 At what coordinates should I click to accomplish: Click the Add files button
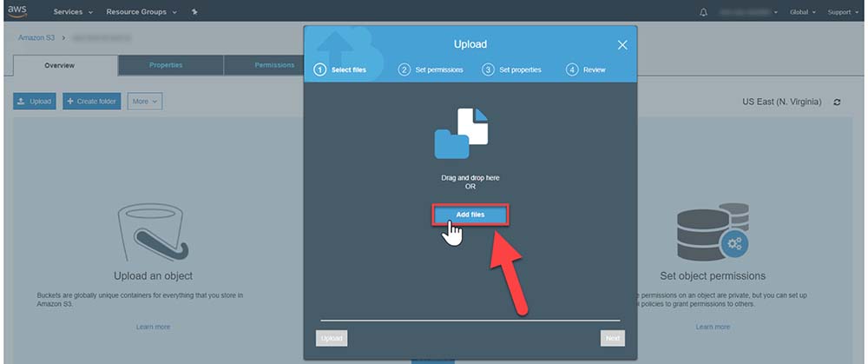click(x=470, y=215)
